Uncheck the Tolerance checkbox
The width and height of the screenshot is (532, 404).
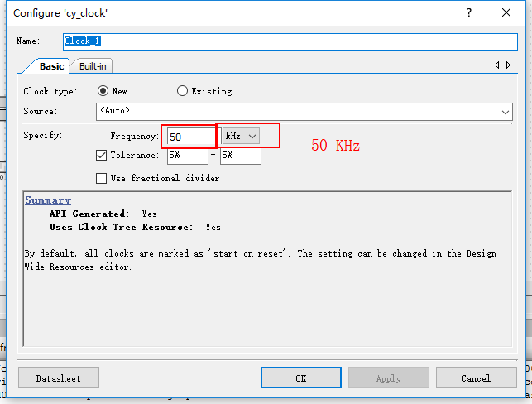[102, 155]
